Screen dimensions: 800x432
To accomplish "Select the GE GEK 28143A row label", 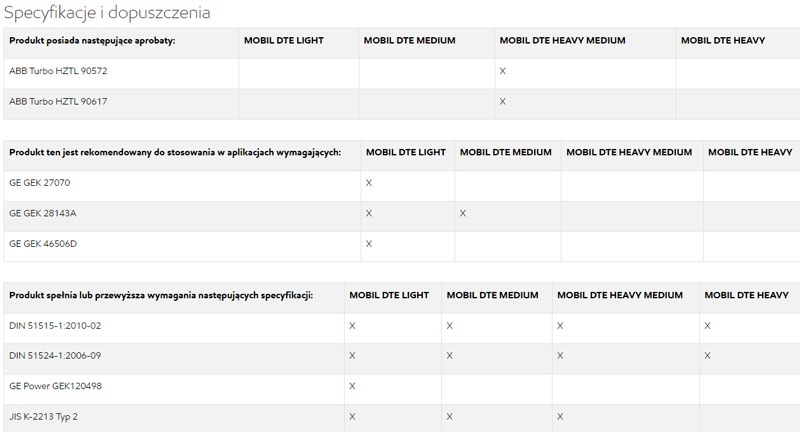I will 43,214.
